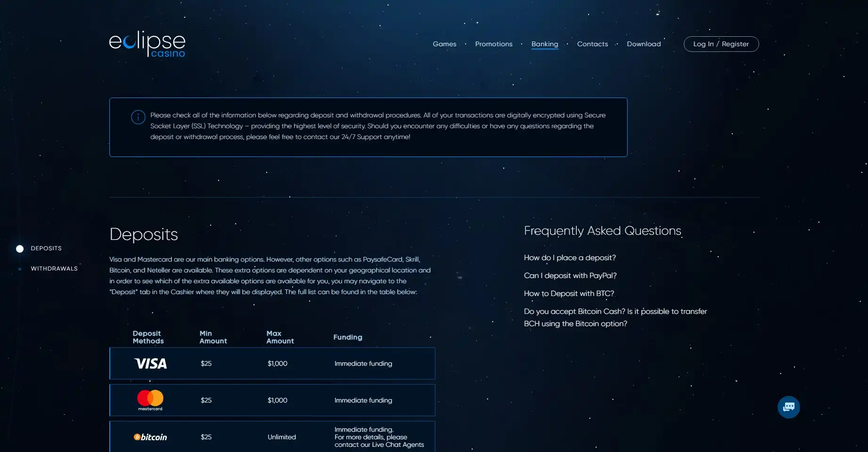Select the Withdrawals side navigation dot
868x452 pixels.
20,269
